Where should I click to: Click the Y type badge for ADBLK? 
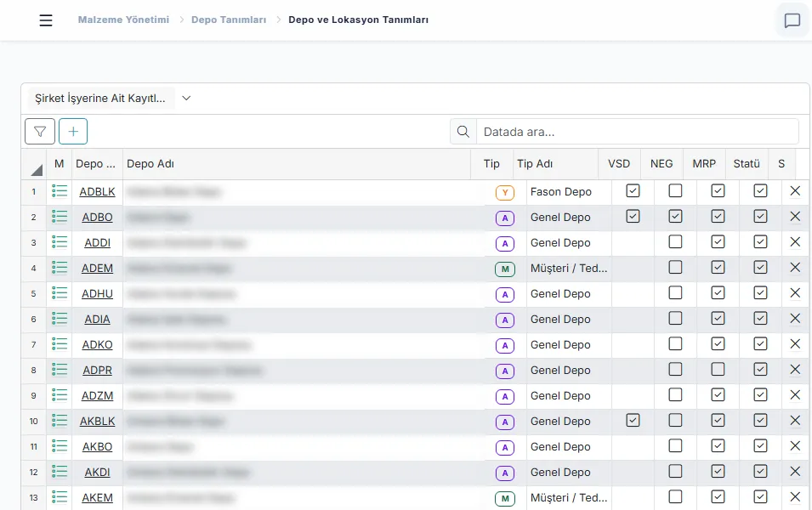(x=505, y=193)
